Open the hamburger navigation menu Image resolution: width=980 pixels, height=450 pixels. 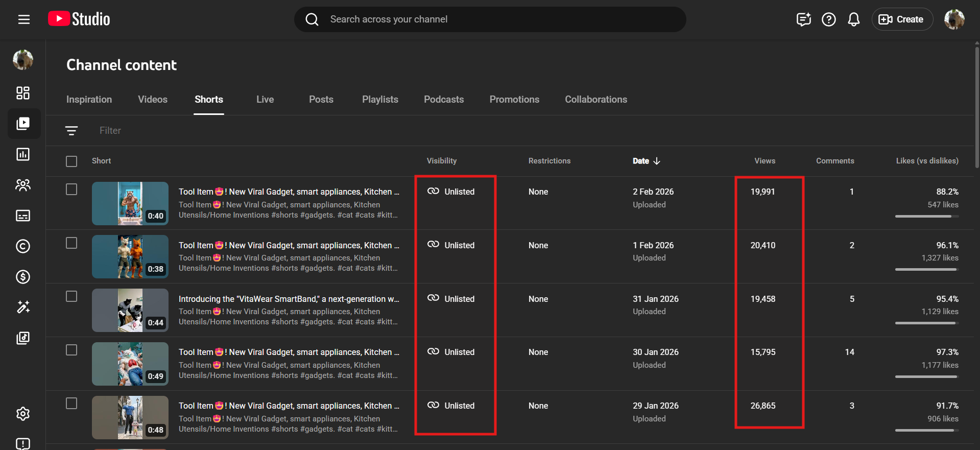(x=23, y=19)
